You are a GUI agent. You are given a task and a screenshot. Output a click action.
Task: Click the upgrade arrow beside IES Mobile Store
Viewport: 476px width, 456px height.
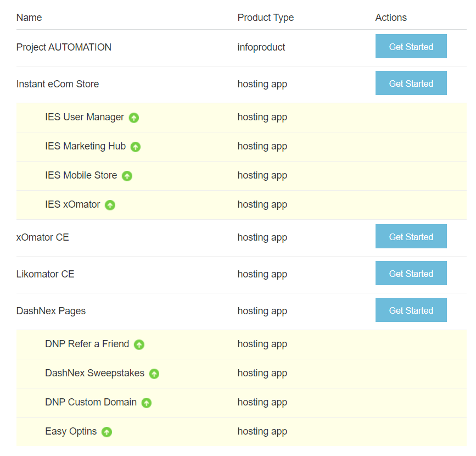click(127, 176)
